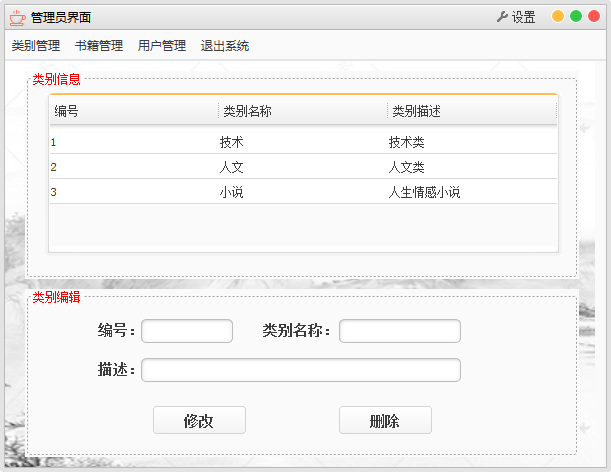Viewport: 611px width, 472px height.
Task: Select the table cell 人文
Action: [231, 167]
